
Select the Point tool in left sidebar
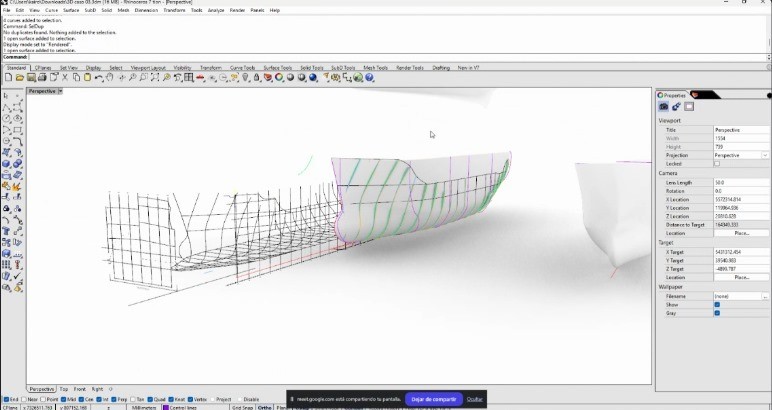(x=18, y=96)
